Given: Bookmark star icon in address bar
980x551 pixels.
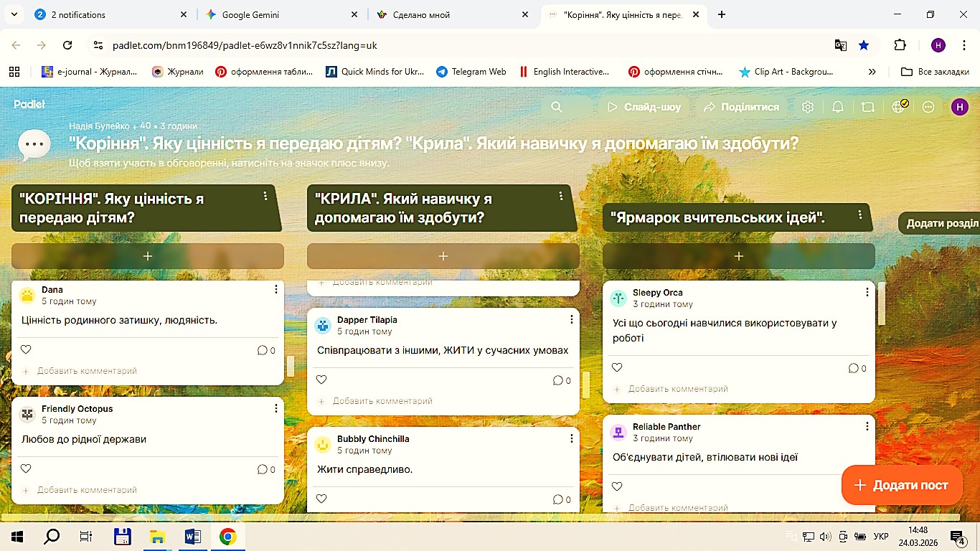Looking at the screenshot, I should 864,45.
